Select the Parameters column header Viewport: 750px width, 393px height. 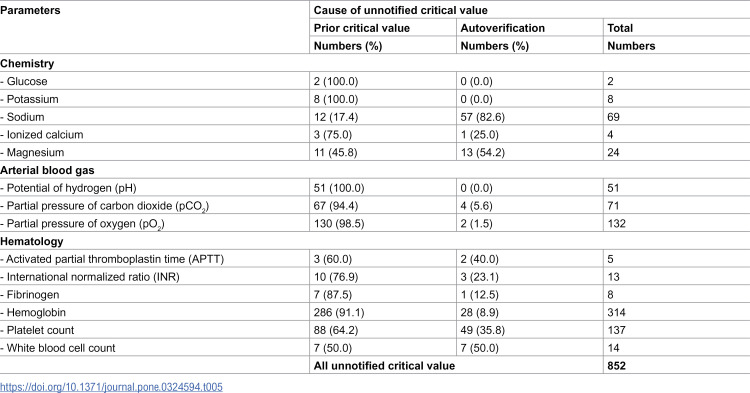tap(30, 10)
